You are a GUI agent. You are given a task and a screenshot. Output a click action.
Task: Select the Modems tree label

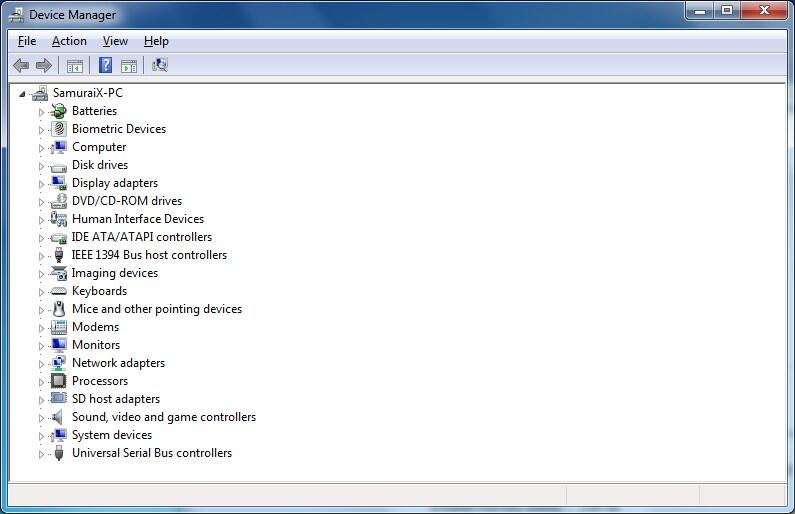pos(95,327)
